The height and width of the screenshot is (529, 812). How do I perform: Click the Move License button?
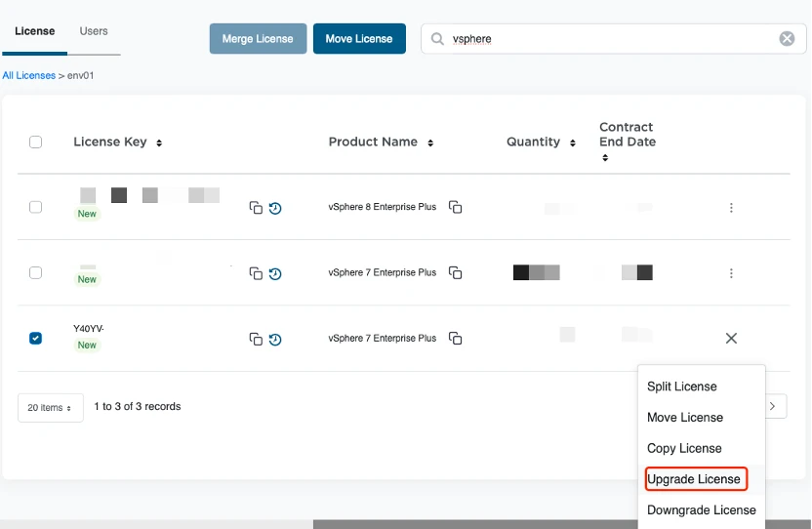359,39
